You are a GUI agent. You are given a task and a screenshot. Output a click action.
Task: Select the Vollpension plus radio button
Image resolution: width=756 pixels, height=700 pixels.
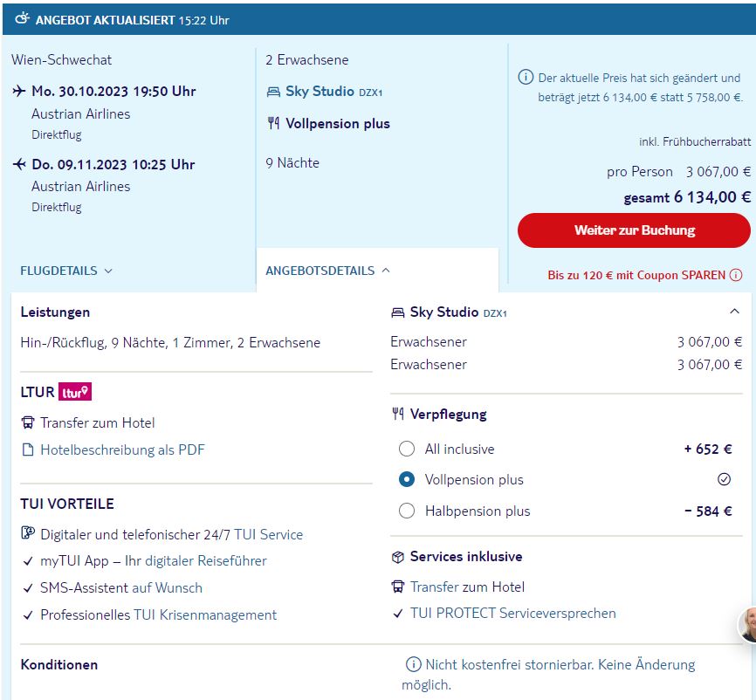[x=407, y=480]
